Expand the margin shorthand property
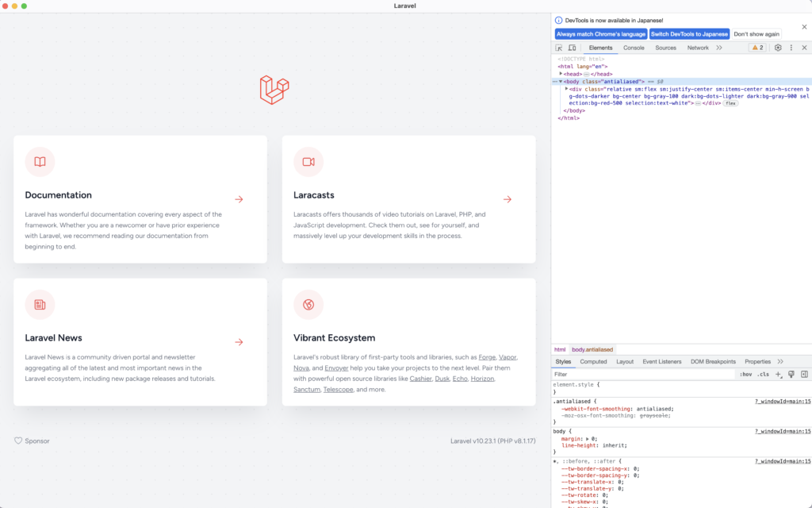This screenshot has width=812, height=508. pos(586,438)
